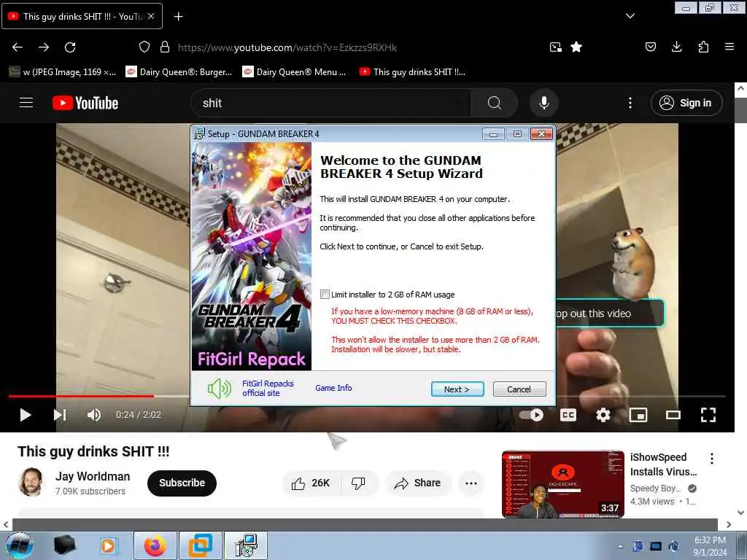Skip to next video
Viewport: 747px width, 560px height.
coord(60,415)
